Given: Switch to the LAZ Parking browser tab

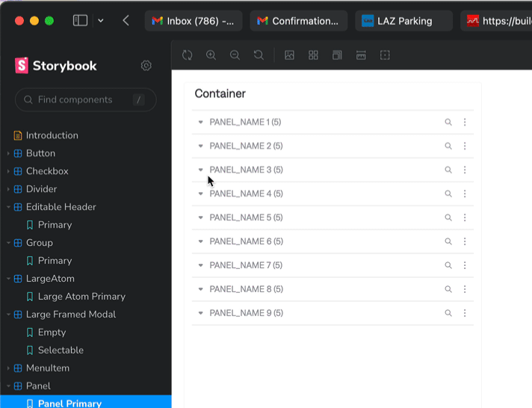Looking at the screenshot, I should click(x=403, y=21).
